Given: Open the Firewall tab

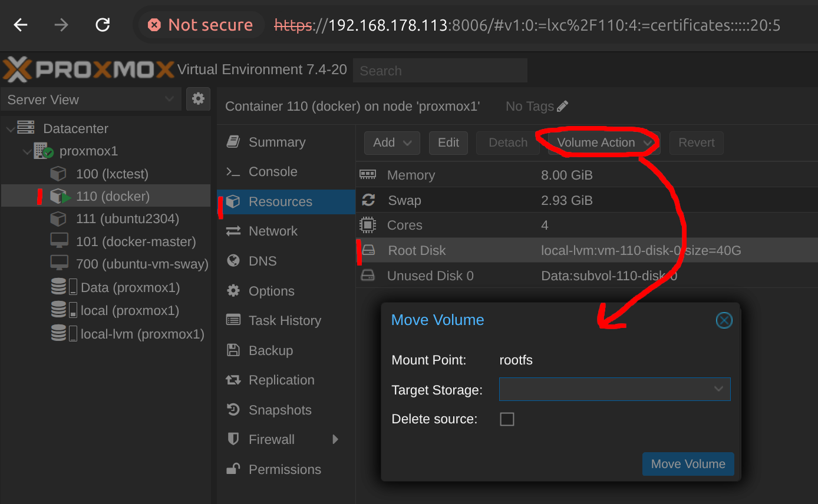Looking at the screenshot, I should click(286, 439).
